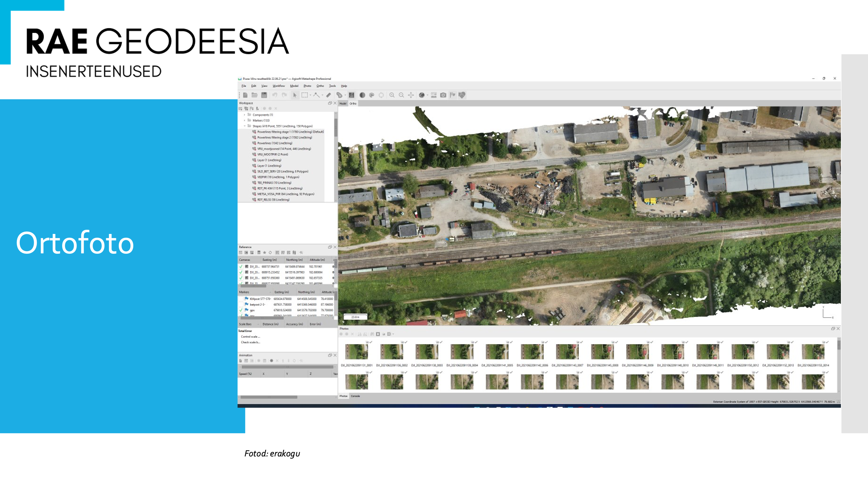
Task: Switch to the Model view tab
Action: pyautogui.click(x=343, y=103)
